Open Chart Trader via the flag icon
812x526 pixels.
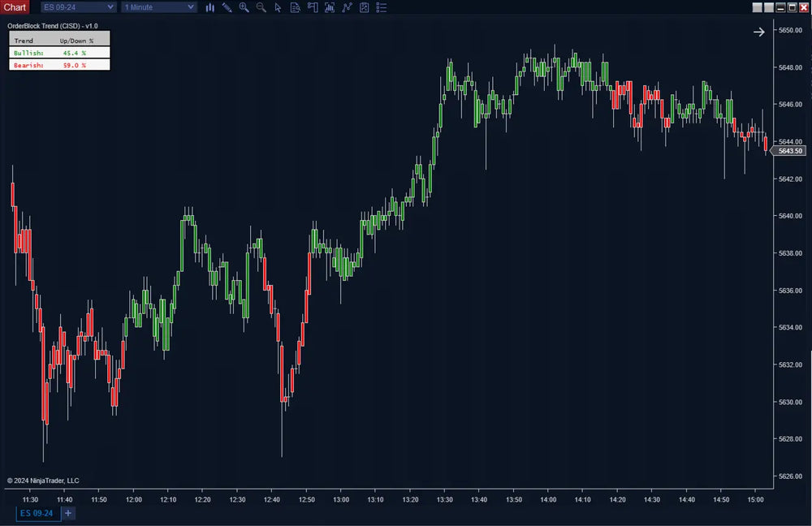tap(313, 7)
